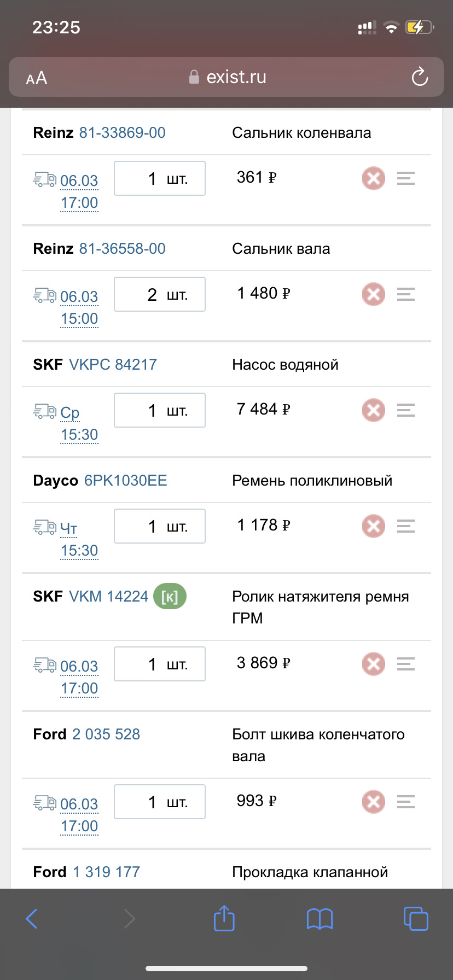Delete the SKF VKPC 84217 water pump item
453x980 pixels.
[x=374, y=410]
